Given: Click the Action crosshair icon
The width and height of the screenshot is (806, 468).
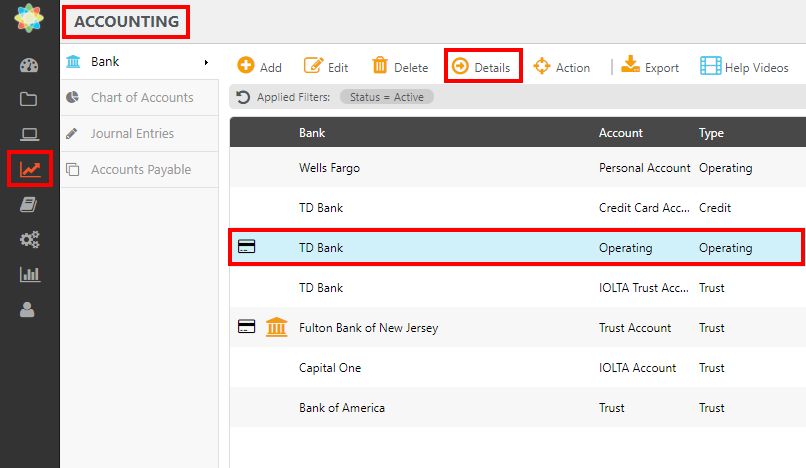Looking at the screenshot, I should pos(542,66).
